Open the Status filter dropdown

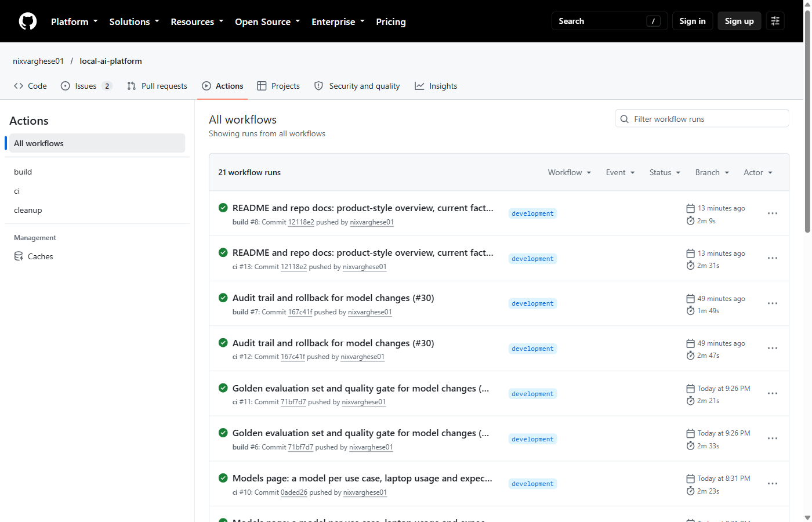665,172
